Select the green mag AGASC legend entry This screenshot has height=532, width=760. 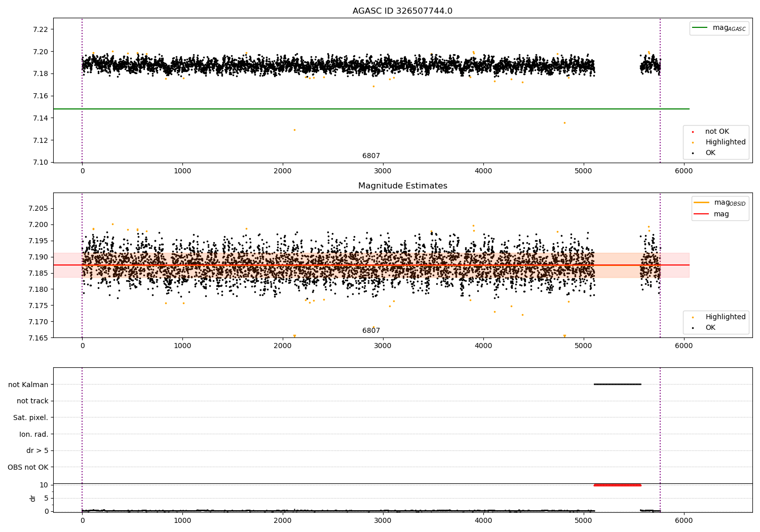click(x=719, y=28)
